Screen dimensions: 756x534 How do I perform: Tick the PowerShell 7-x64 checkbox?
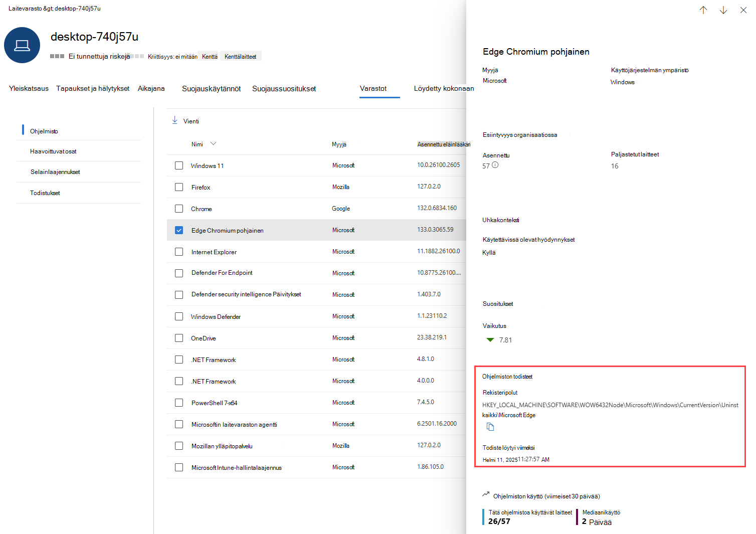179,403
